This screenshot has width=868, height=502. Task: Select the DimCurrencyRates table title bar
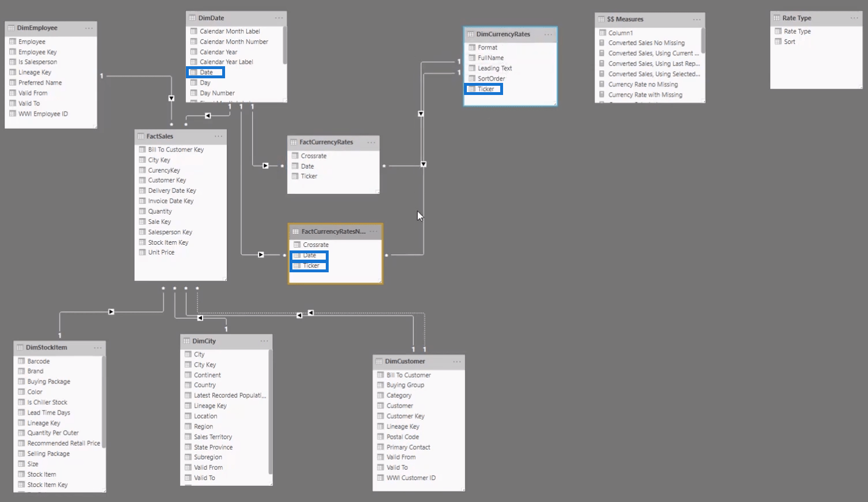coord(510,35)
